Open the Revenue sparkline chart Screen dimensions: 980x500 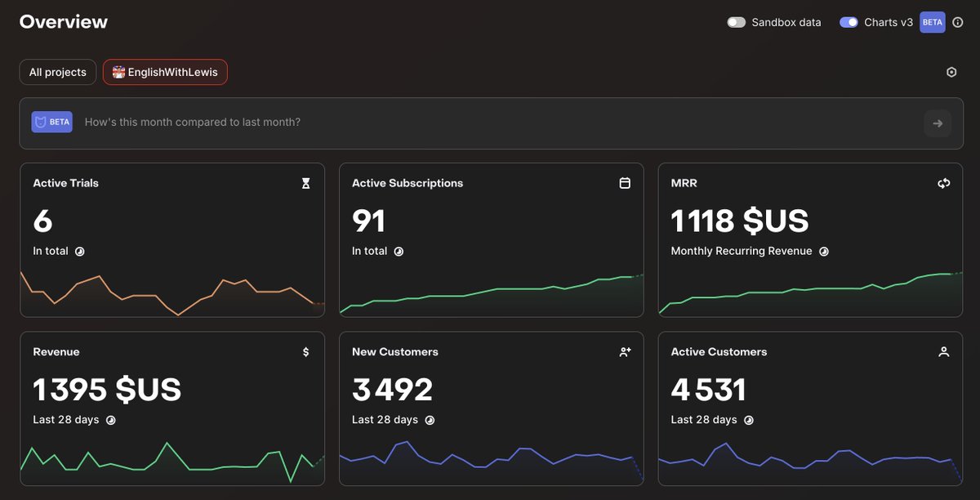point(172,462)
